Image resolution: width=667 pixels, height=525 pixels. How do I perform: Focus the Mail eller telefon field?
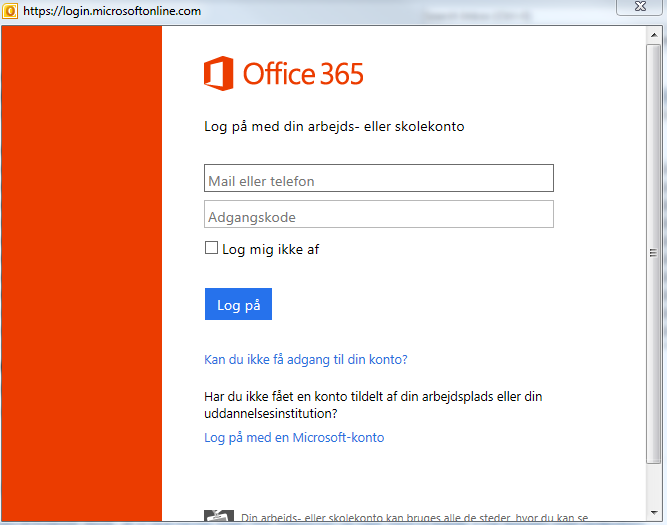tap(379, 178)
